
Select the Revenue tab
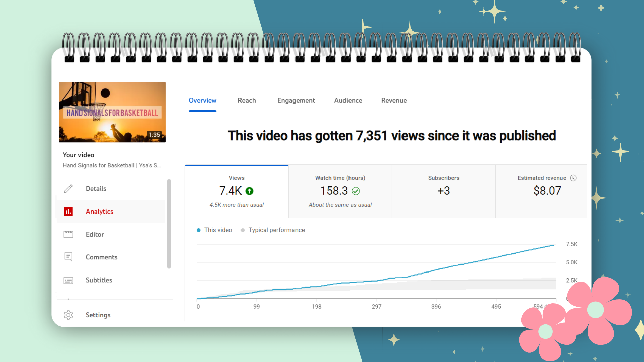coord(394,100)
